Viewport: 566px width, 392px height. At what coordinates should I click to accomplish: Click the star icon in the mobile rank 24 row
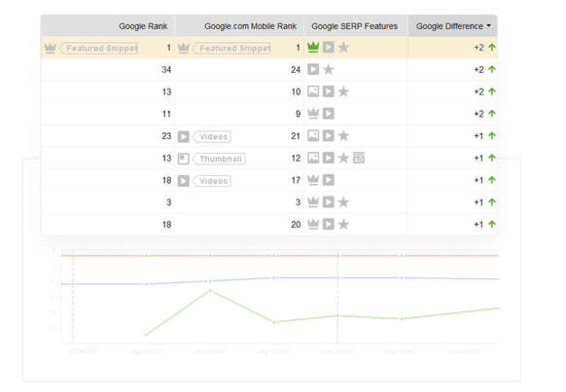click(x=329, y=69)
